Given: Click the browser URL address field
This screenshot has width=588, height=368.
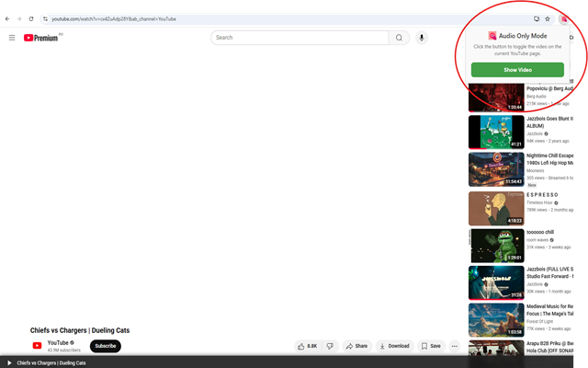Looking at the screenshot, I should click(288, 18).
